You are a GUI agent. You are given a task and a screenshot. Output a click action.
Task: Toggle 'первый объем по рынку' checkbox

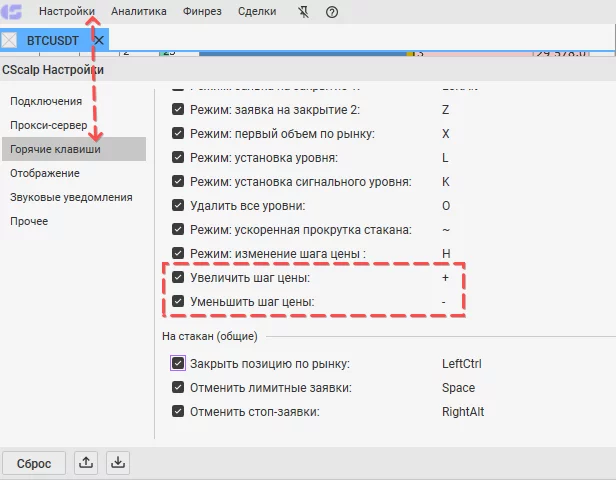pyautogui.click(x=178, y=133)
